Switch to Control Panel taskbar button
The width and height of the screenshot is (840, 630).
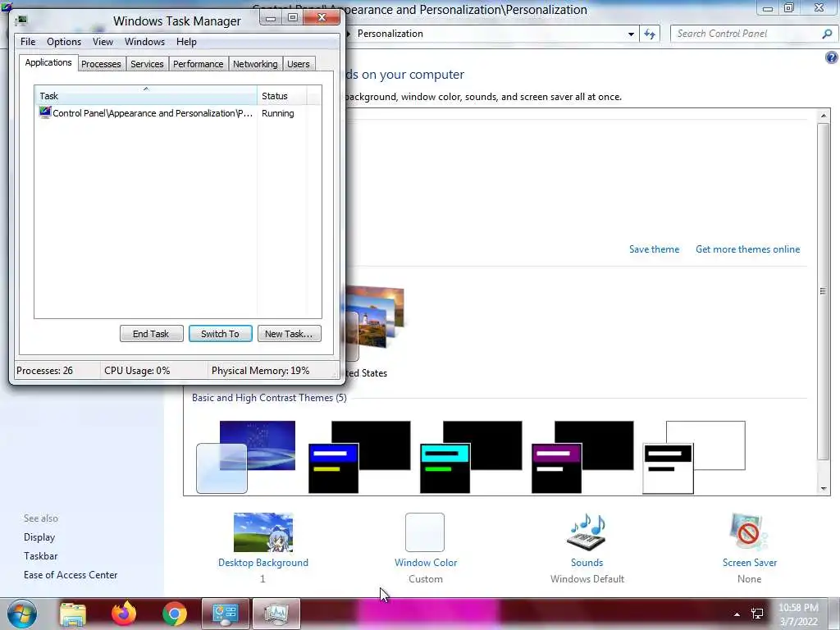[226, 614]
